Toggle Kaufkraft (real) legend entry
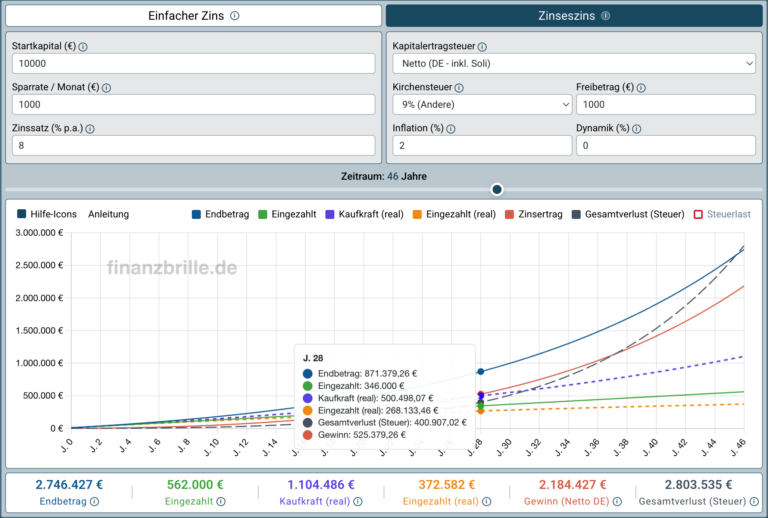The height and width of the screenshot is (518, 768). pyautogui.click(x=364, y=214)
